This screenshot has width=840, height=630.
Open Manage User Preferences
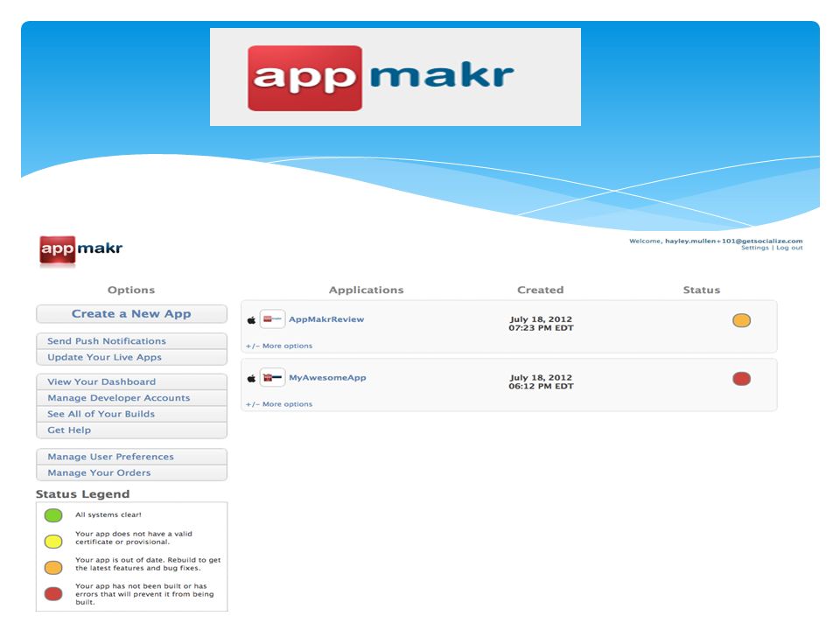tap(131, 457)
